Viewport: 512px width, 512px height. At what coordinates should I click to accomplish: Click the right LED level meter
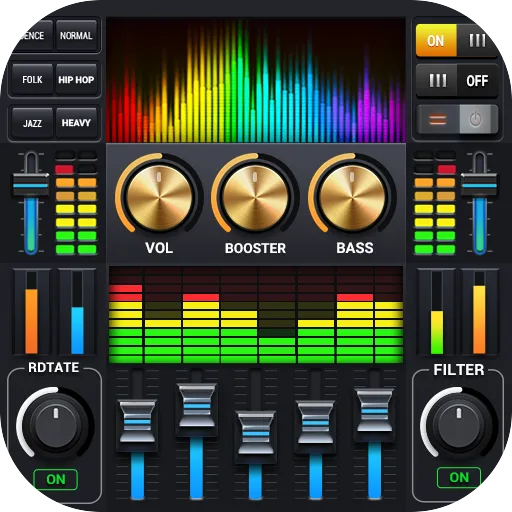(435, 203)
